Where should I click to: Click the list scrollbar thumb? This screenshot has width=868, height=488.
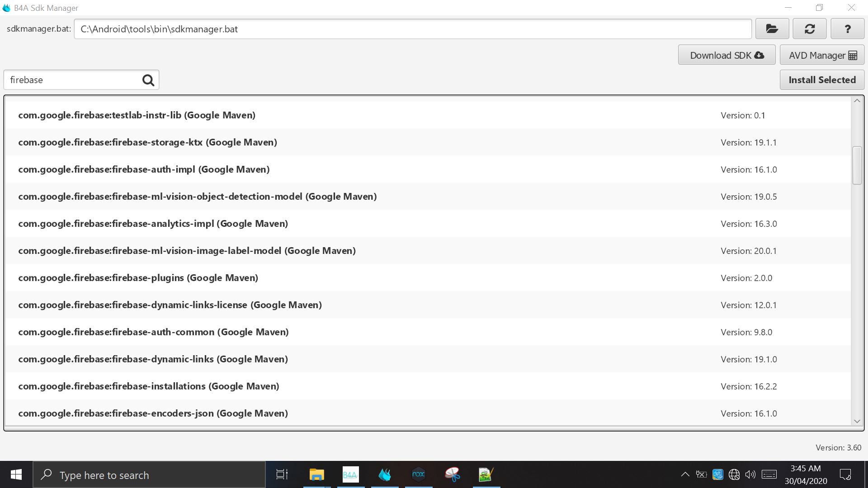857,165
